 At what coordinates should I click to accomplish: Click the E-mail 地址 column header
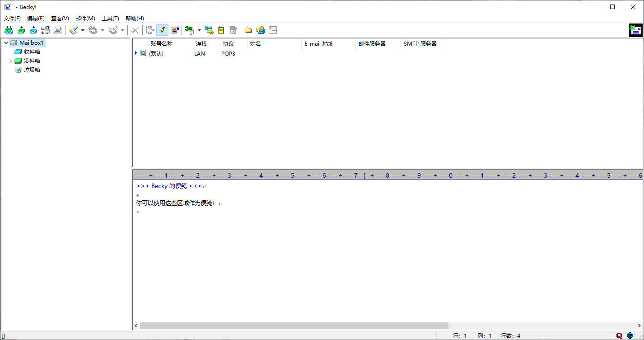click(328, 44)
